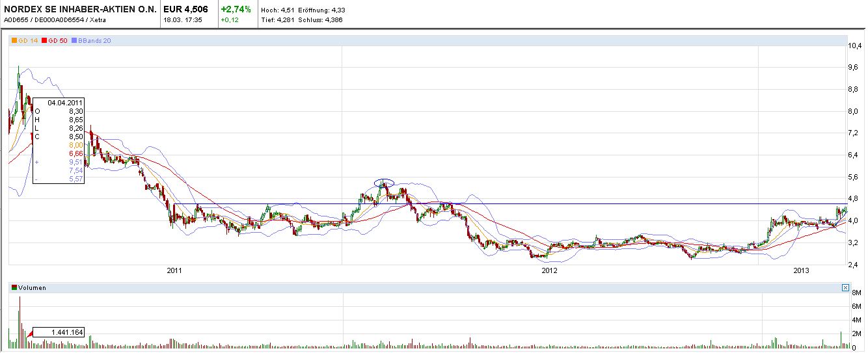
Task: Click the orange GD 14 value 8,00
Action: 75,145
